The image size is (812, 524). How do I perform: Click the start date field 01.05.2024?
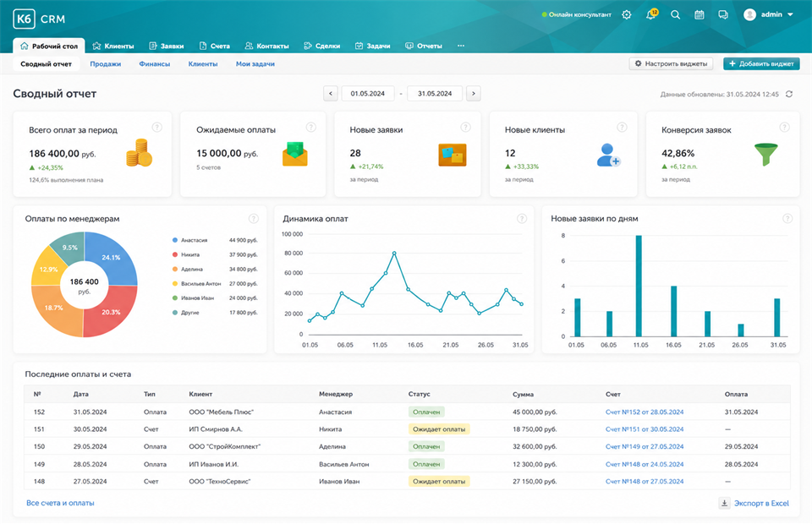tap(368, 94)
